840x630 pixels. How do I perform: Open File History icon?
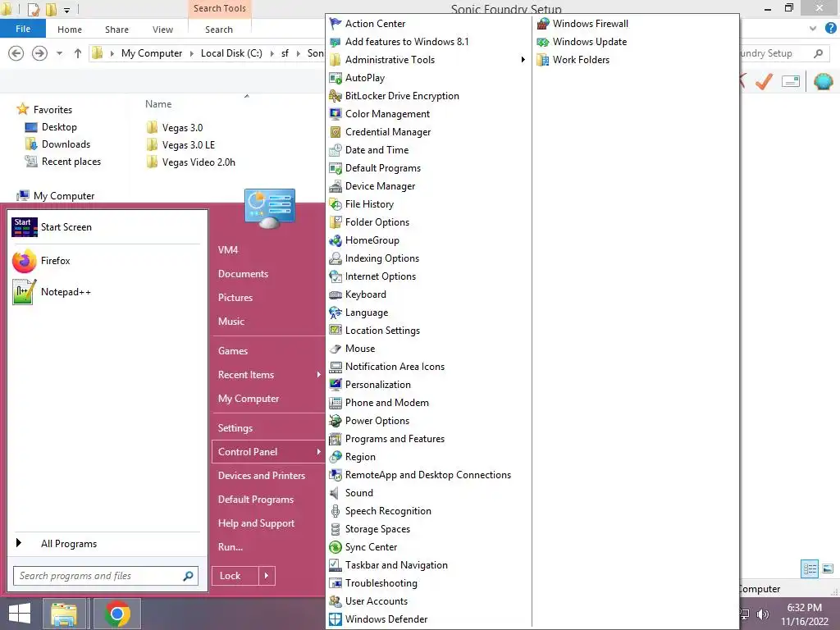coord(336,204)
